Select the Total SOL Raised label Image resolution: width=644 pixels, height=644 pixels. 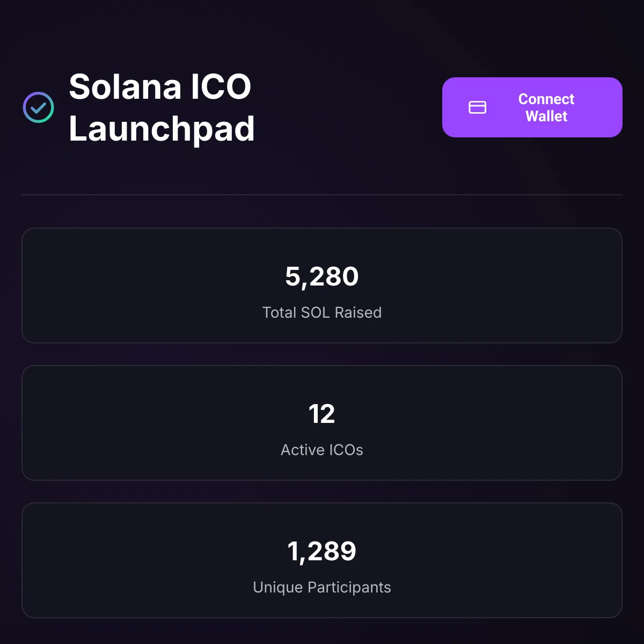[x=322, y=312]
